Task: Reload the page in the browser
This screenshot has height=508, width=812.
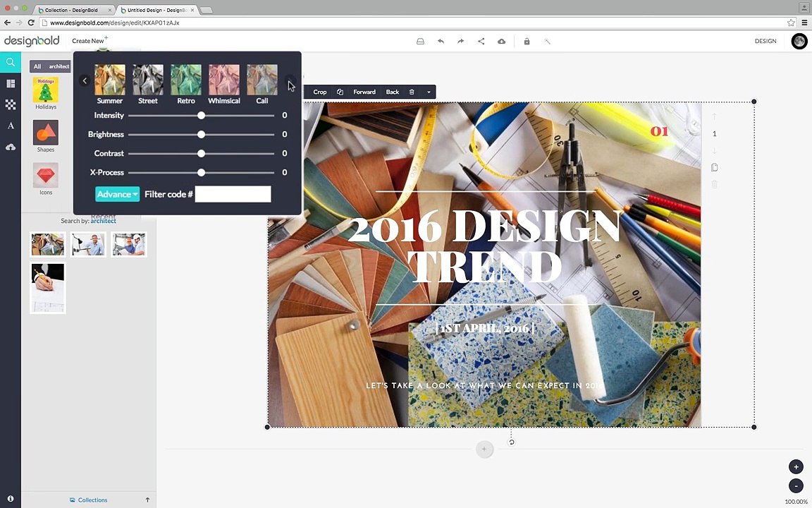Action: point(31,23)
